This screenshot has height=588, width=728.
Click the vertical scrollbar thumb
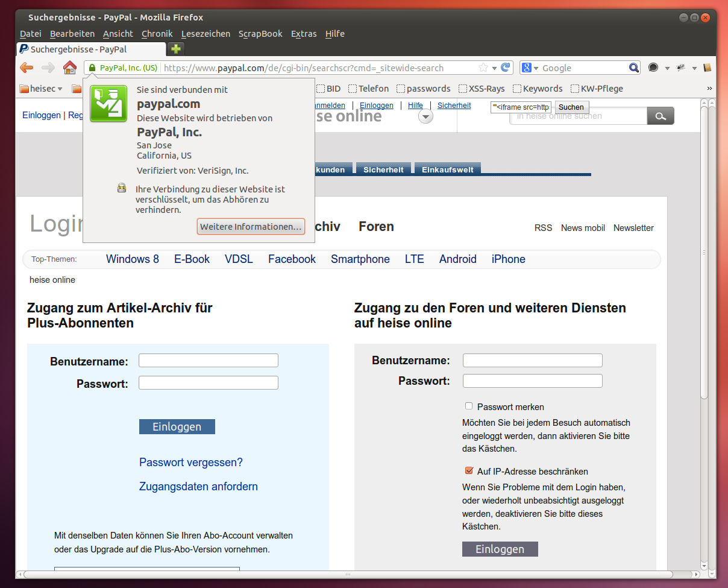coord(704,252)
